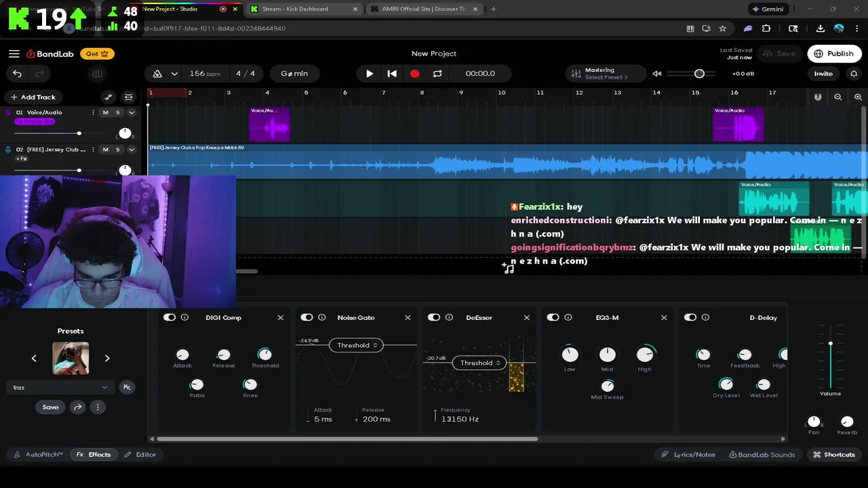Screen dimensions: 868x488
Task: Change the 4/4 time signature
Action: pos(245,73)
